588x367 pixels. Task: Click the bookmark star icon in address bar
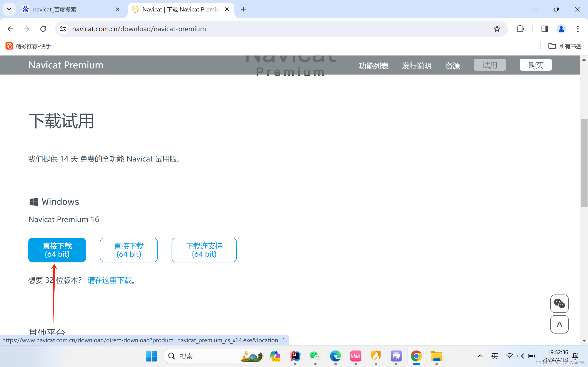point(498,29)
